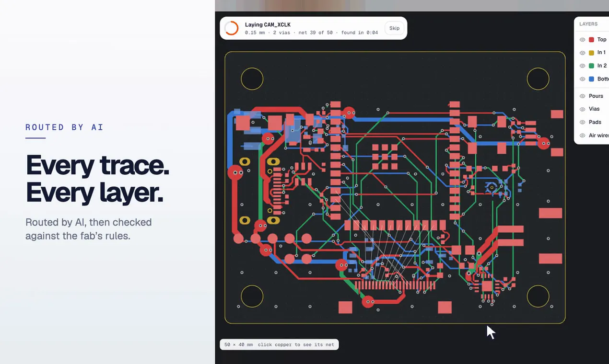This screenshot has width=609, height=364.
Task: Select the blue Bottom layer color swatch
Action: [x=592, y=79]
